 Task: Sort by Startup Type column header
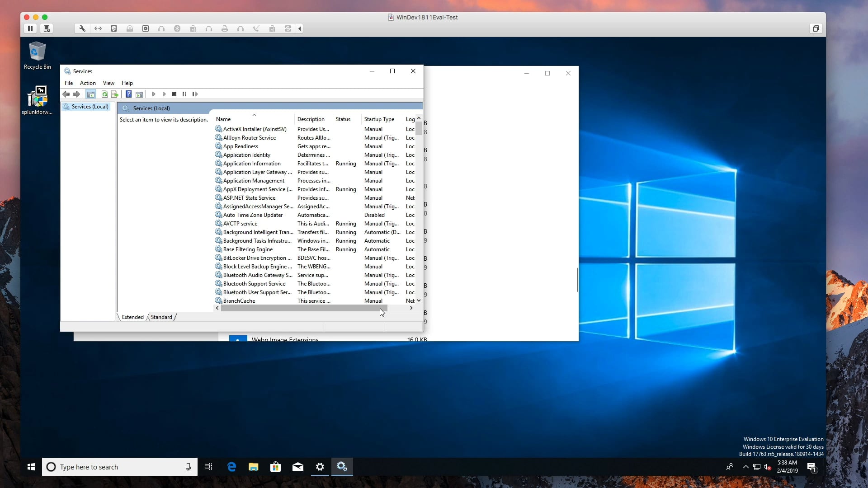coord(379,119)
